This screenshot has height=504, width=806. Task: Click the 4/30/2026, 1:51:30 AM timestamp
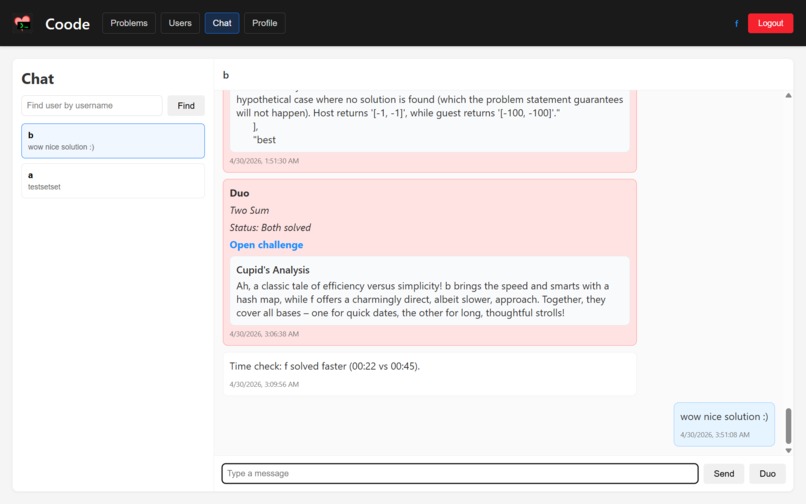(264, 161)
